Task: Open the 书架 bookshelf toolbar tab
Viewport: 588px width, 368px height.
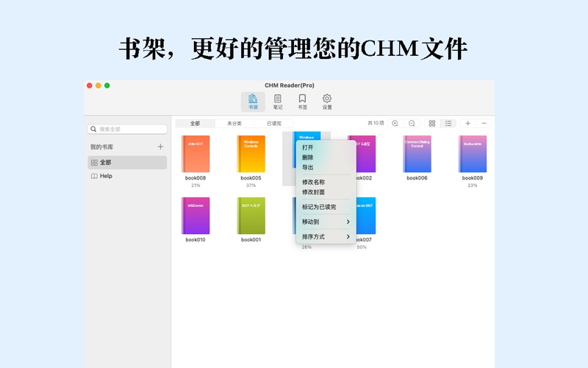Action: pyautogui.click(x=253, y=102)
